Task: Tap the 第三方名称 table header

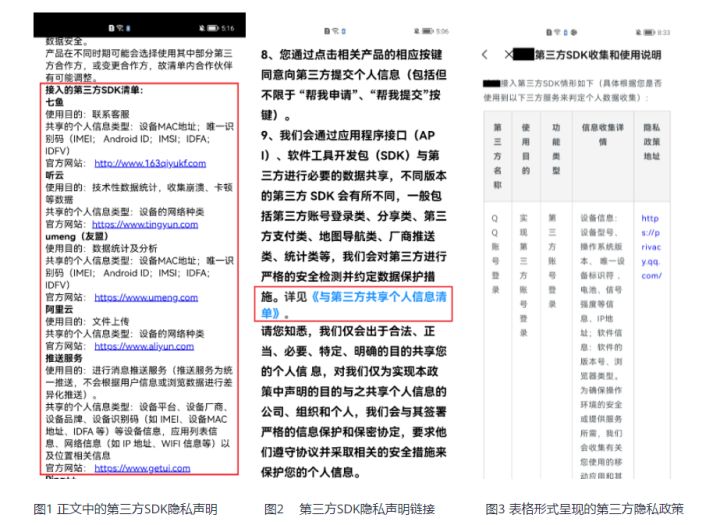Action: click(497, 156)
